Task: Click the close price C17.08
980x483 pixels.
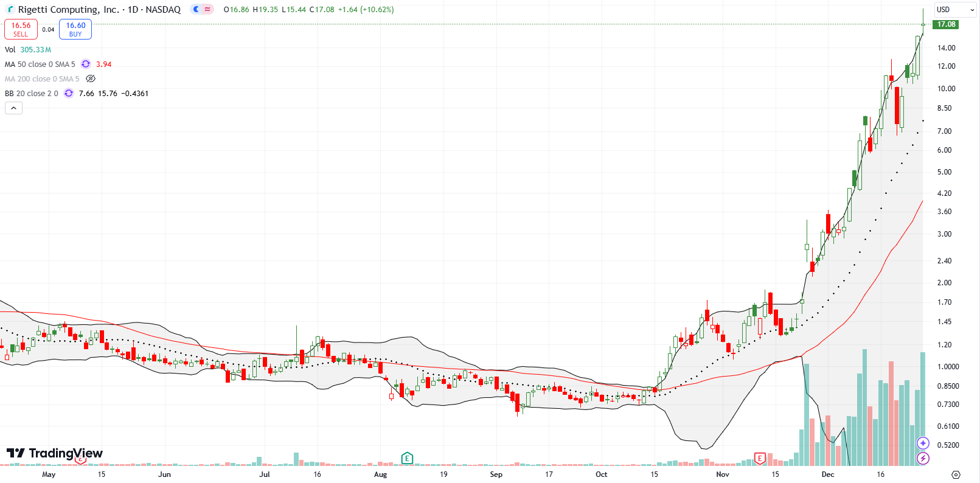Action: click(x=323, y=10)
